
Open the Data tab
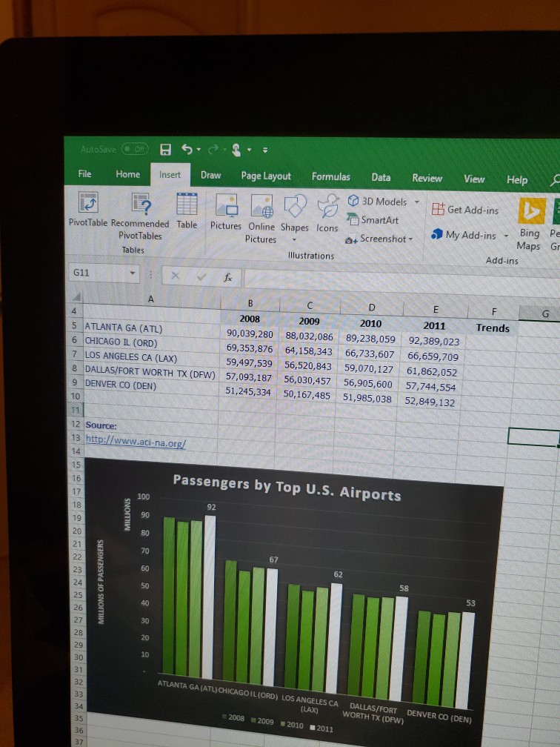(381, 178)
